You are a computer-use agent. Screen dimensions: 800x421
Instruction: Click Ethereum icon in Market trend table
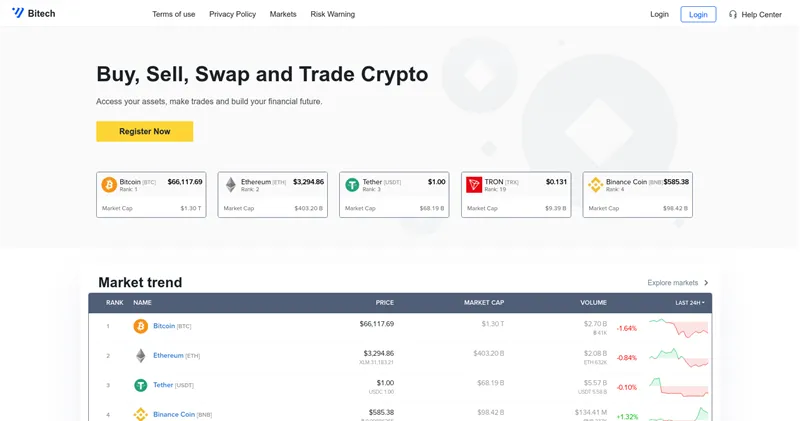pyautogui.click(x=140, y=356)
